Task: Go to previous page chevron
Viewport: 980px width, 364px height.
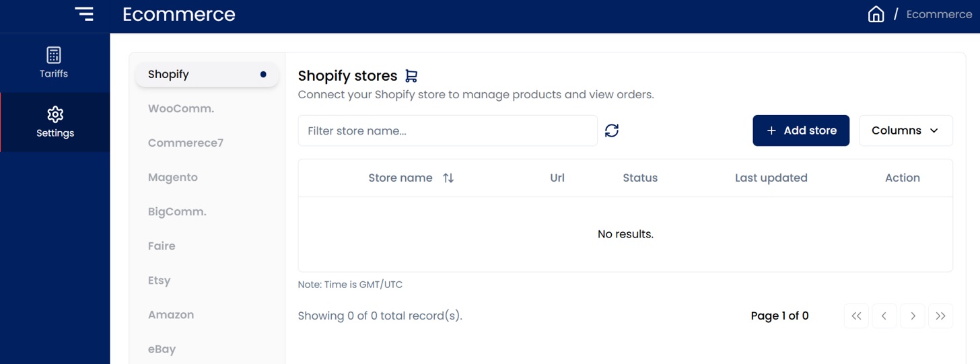Action: coord(884,316)
